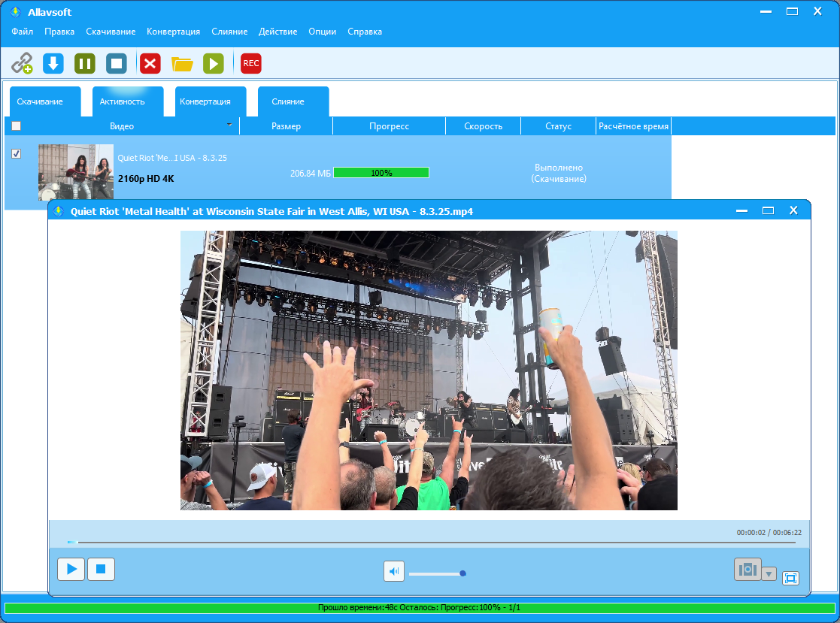Sort by the Скорость column header
The image size is (840, 623).
tap(484, 126)
